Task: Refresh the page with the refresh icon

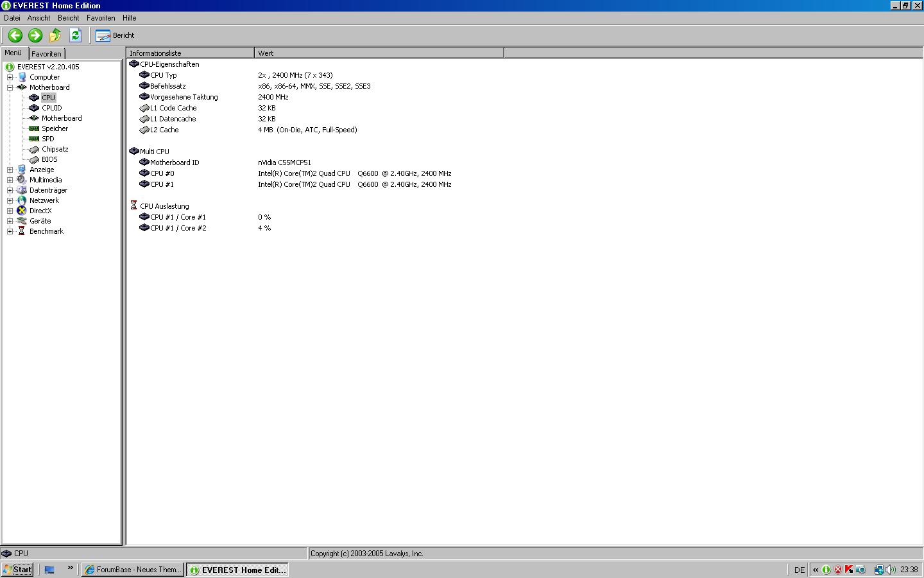Action: pos(75,35)
